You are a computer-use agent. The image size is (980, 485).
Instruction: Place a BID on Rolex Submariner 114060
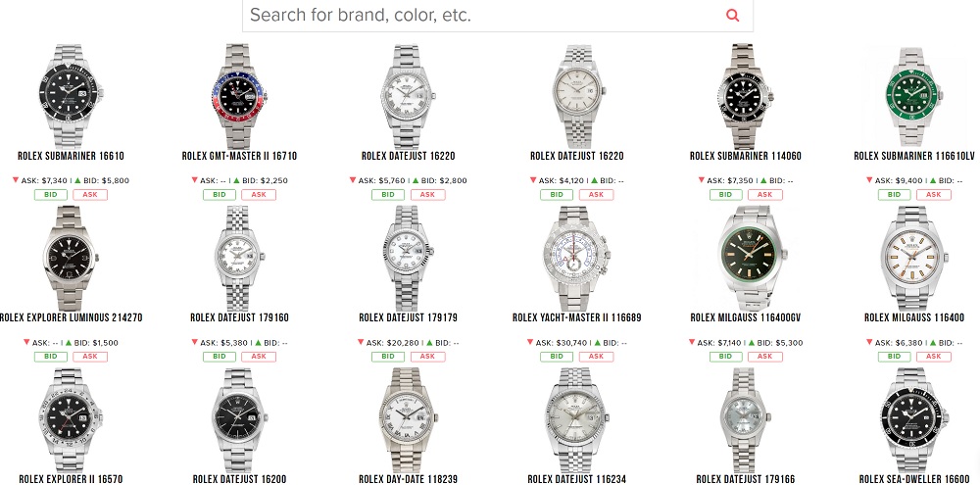725,194
